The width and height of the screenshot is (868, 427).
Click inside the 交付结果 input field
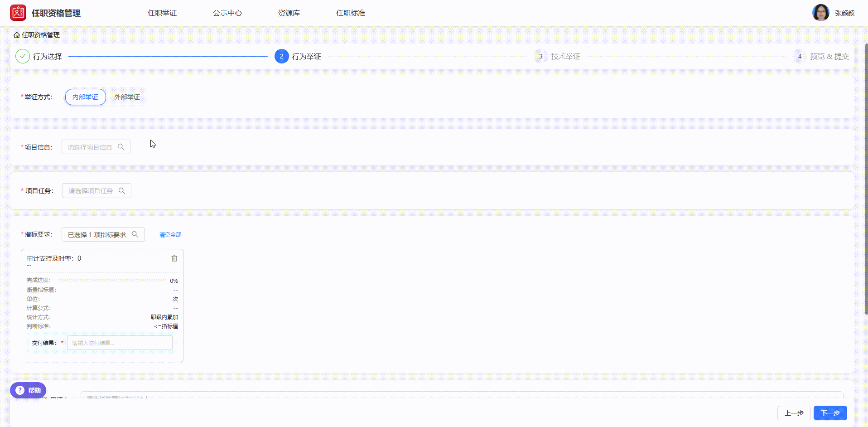coord(119,343)
